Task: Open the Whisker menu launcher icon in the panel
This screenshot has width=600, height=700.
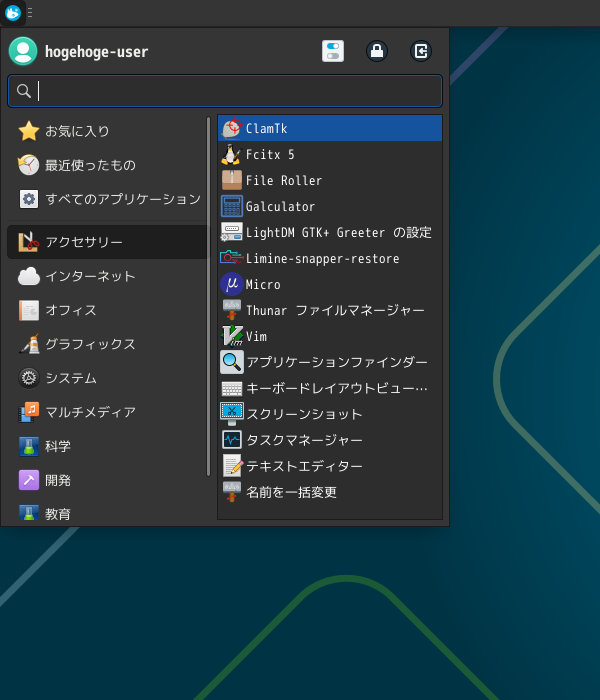Action: [x=12, y=12]
